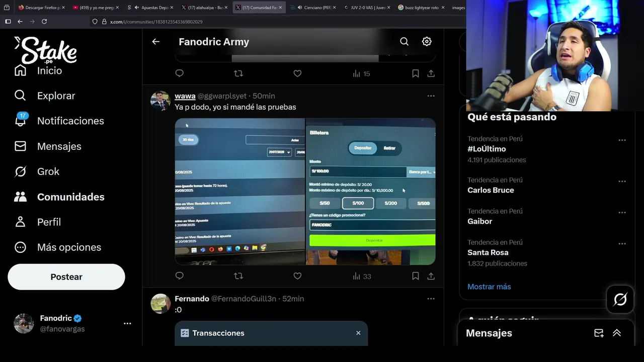The image size is (644, 362).
Task: Open more options for wawa's post
Action: point(431,96)
